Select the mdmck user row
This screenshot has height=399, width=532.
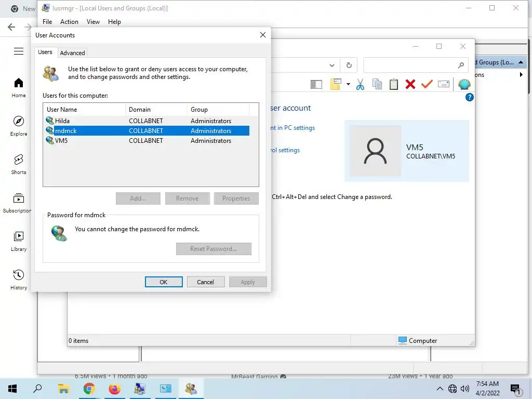tap(147, 130)
